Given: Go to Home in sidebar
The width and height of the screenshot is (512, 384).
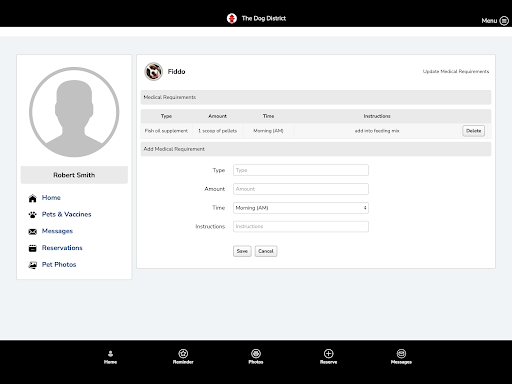Looking at the screenshot, I should tap(51, 198).
